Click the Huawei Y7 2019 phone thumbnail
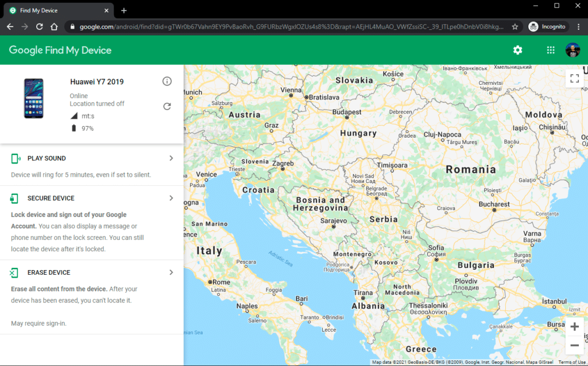The width and height of the screenshot is (588, 366). point(34,99)
